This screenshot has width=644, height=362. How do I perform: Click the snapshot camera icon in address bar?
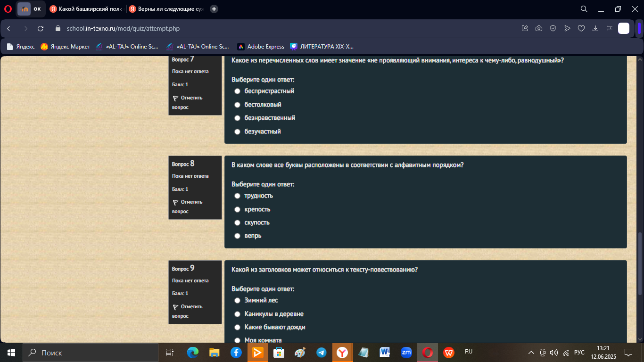point(539,28)
